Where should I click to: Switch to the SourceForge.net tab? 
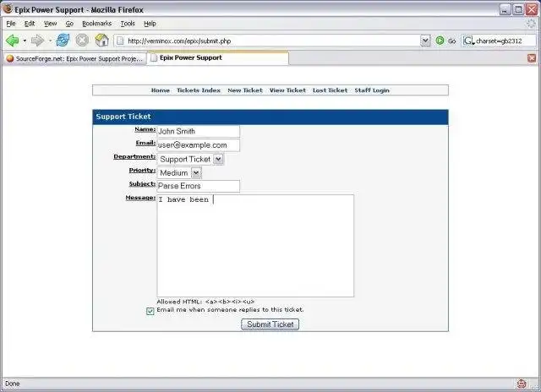[74, 58]
